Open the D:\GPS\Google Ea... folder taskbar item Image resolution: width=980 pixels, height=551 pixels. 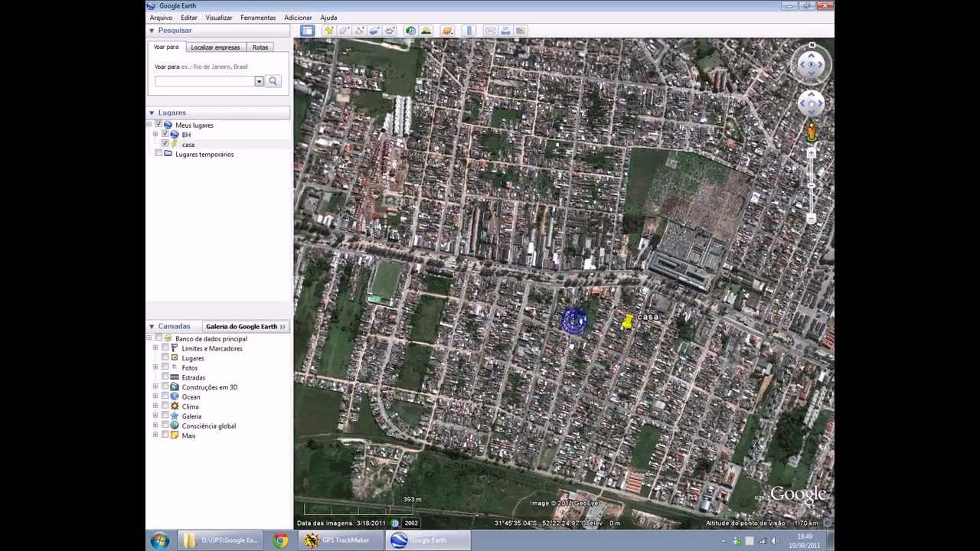point(220,540)
